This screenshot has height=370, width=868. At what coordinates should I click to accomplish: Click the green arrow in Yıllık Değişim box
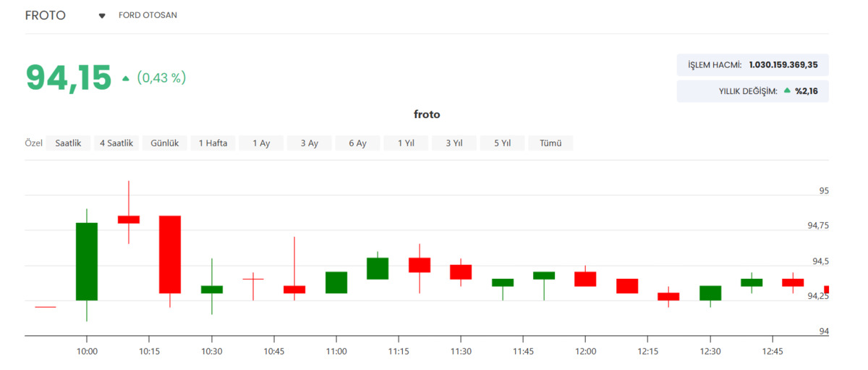[x=787, y=91]
